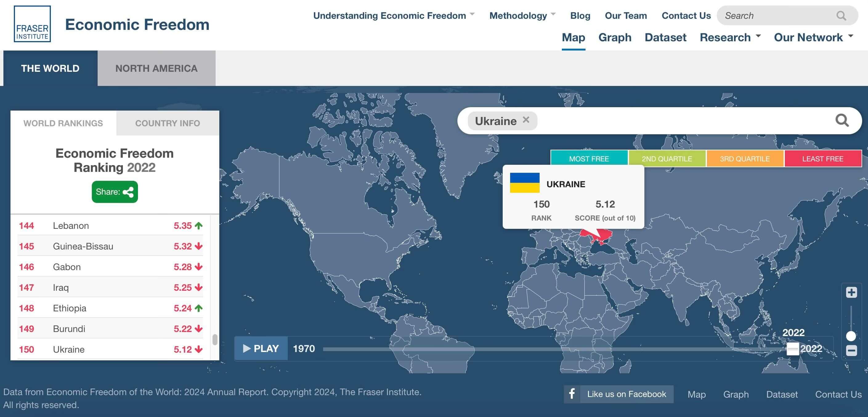Zoom out the map with minus icon
The width and height of the screenshot is (868, 417).
[851, 350]
